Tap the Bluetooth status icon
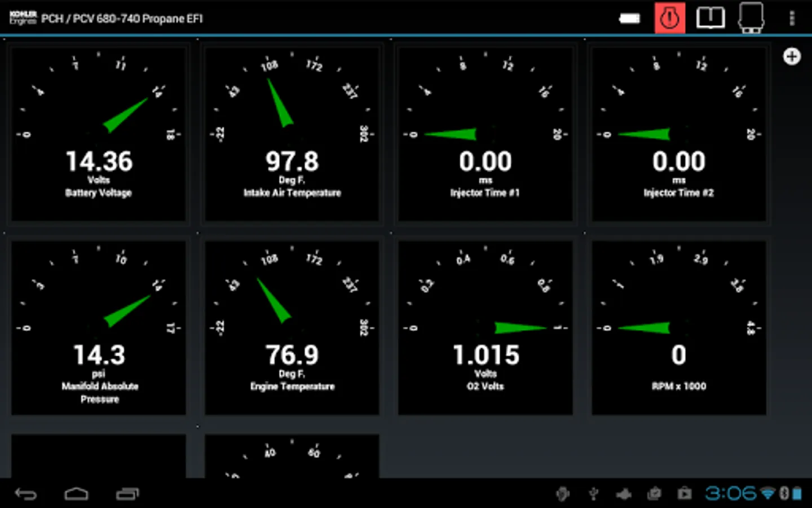The image size is (812, 508). pyautogui.click(x=784, y=493)
